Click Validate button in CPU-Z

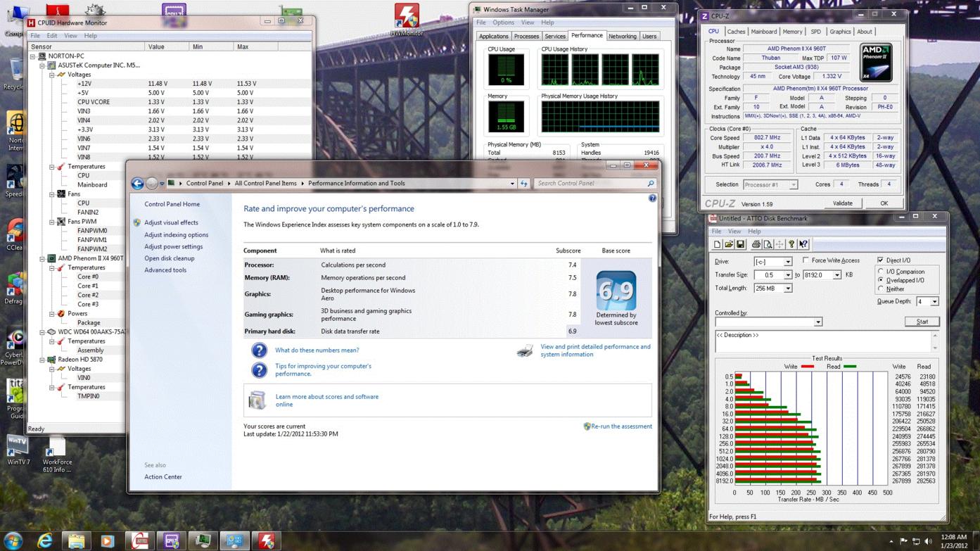pos(842,203)
